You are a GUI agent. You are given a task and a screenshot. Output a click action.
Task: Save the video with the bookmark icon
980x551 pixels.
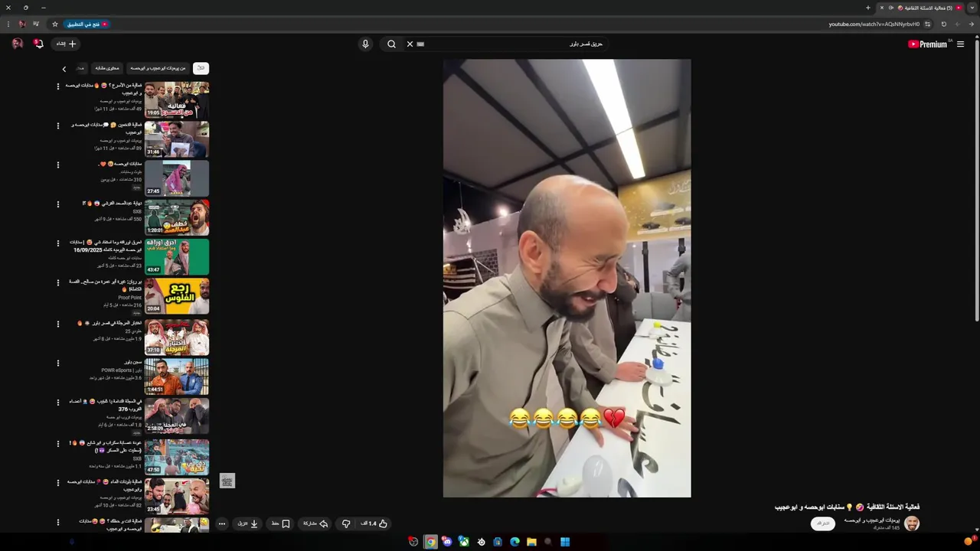pos(281,524)
